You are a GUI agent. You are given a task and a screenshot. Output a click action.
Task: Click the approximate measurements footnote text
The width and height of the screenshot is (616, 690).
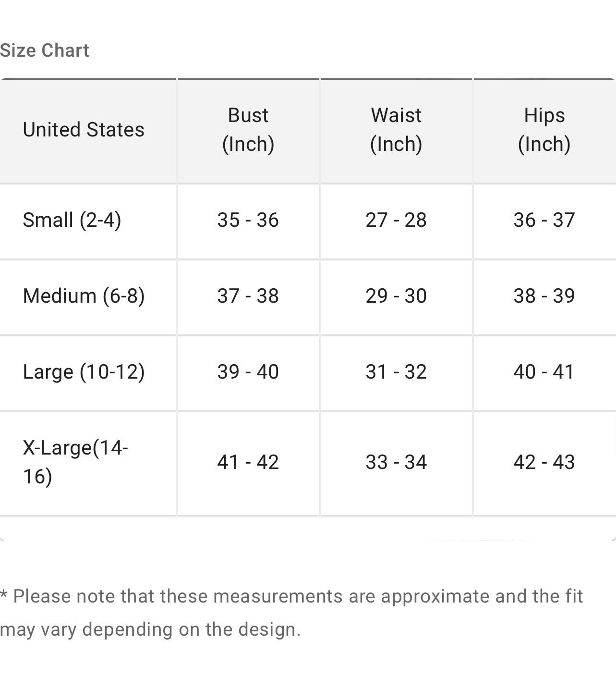[291, 613]
